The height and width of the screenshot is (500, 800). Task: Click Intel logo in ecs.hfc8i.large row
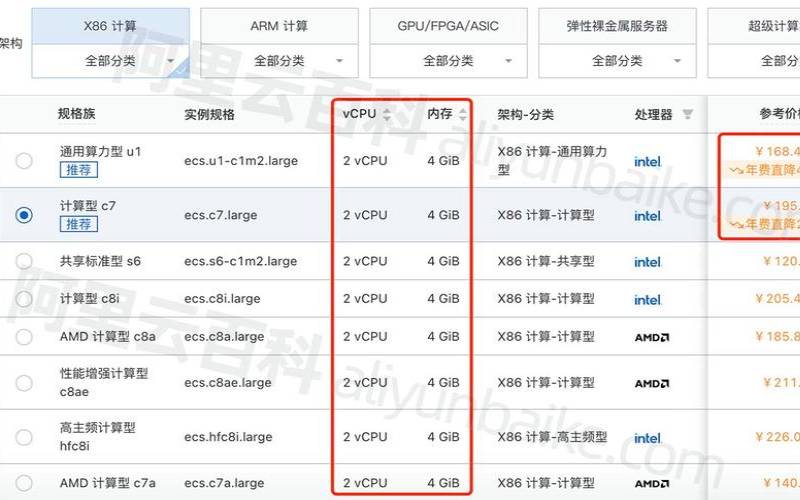click(x=648, y=438)
